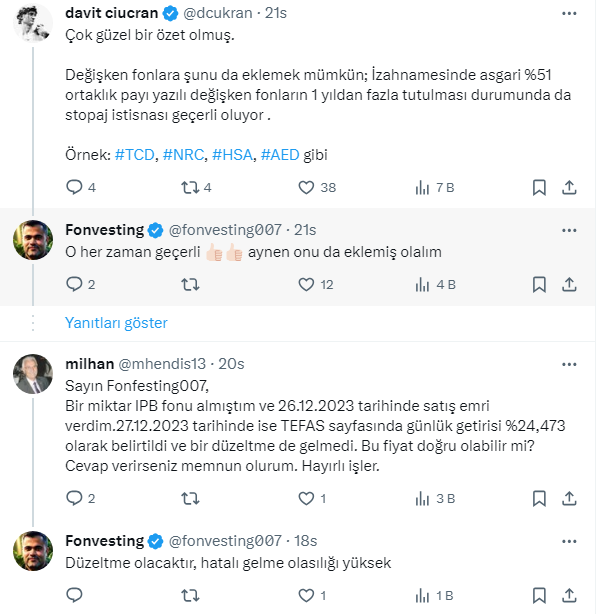
Task: Retweet davit ciucran's tweet
Action: tap(189, 187)
